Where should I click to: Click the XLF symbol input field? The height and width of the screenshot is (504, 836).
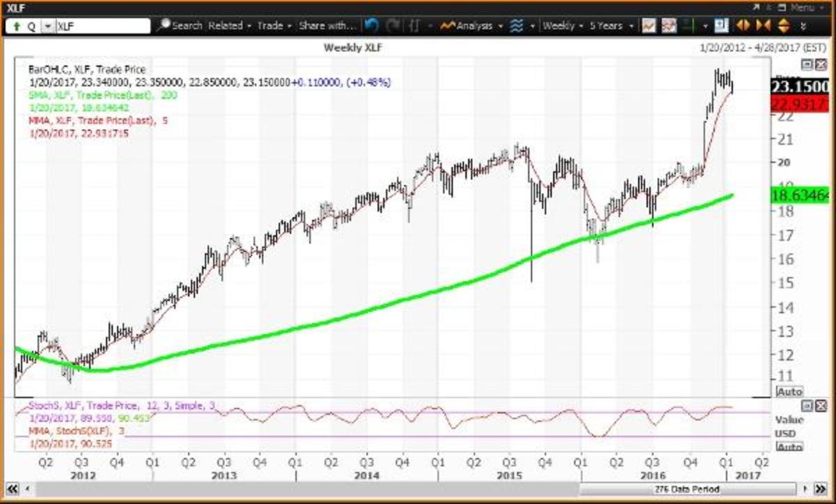[x=102, y=26]
